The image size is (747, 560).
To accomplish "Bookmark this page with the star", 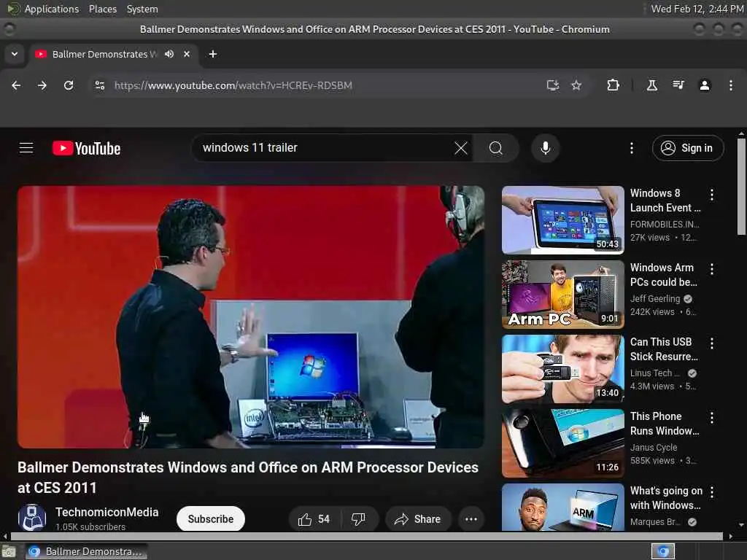I will tap(576, 85).
